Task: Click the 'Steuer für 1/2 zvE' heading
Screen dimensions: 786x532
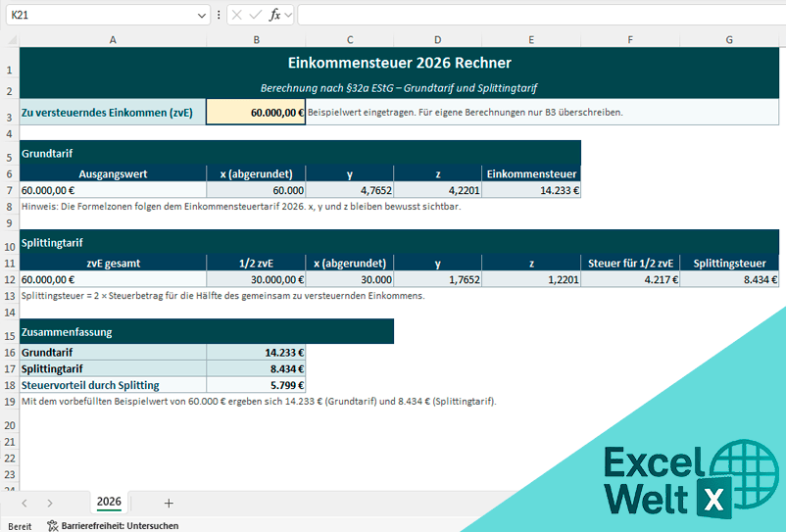Action: [x=630, y=263]
